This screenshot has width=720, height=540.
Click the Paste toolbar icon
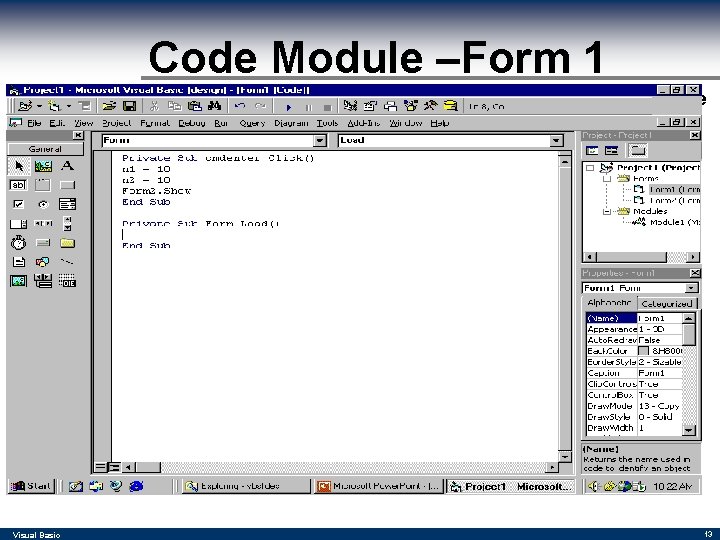tap(195, 106)
